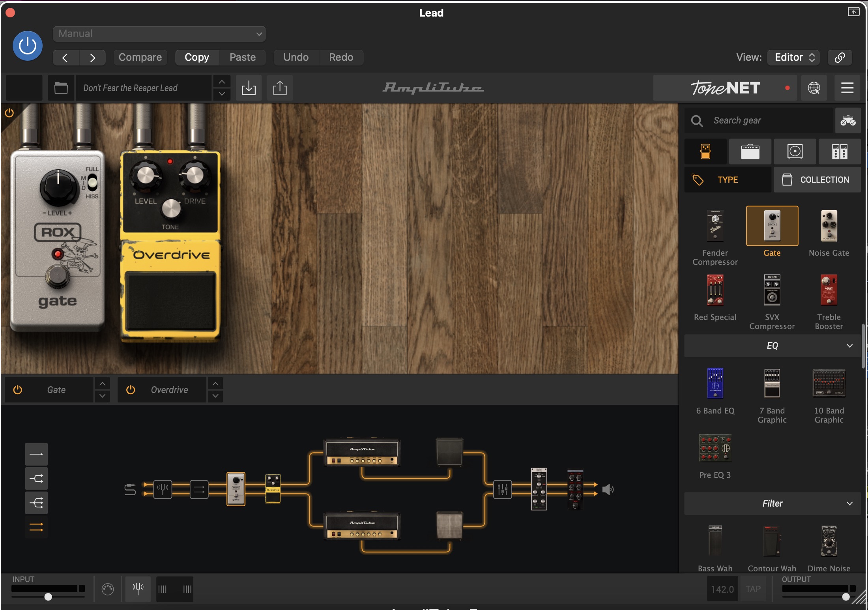Click the Redo button

click(341, 57)
